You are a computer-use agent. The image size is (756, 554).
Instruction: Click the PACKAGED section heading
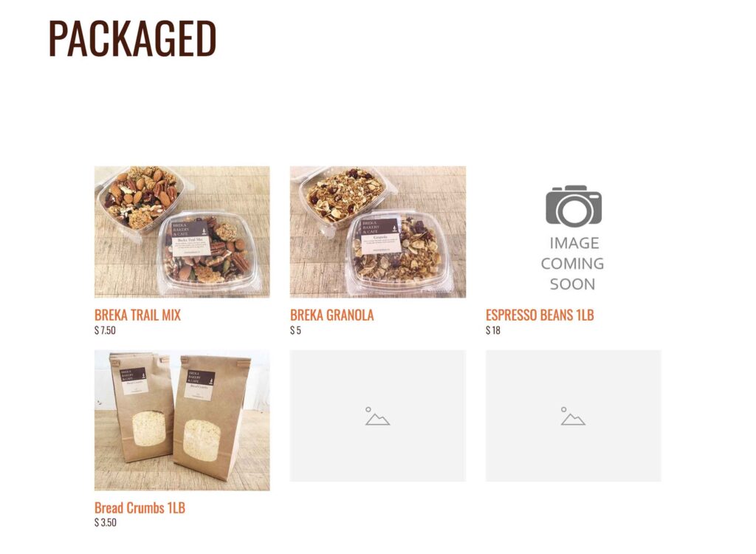click(x=132, y=38)
